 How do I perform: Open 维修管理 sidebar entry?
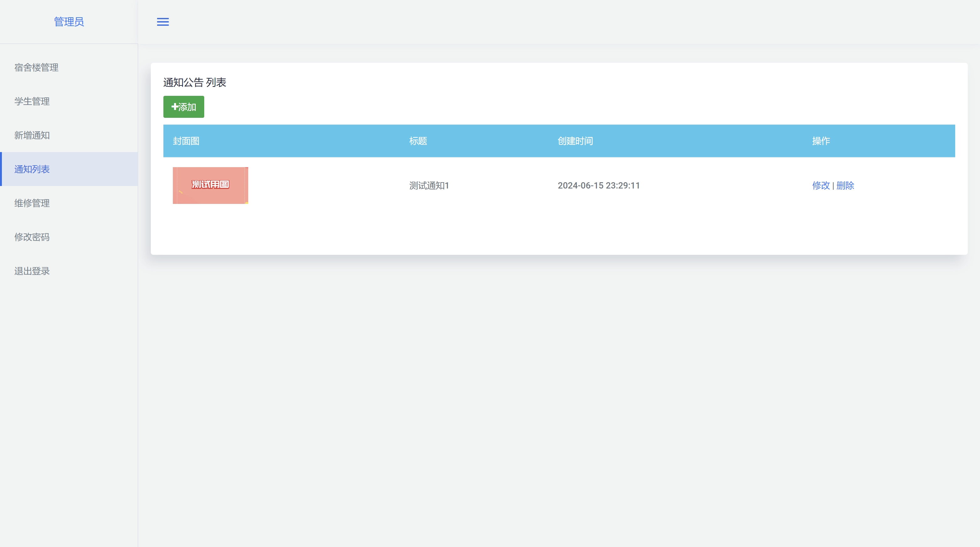click(32, 203)
